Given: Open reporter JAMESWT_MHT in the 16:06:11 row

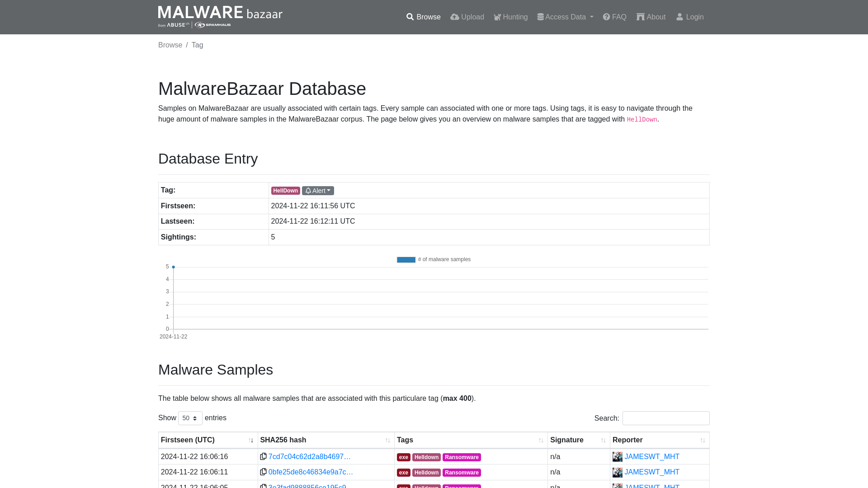Looking at the screenshot, I should click(652, 472).
